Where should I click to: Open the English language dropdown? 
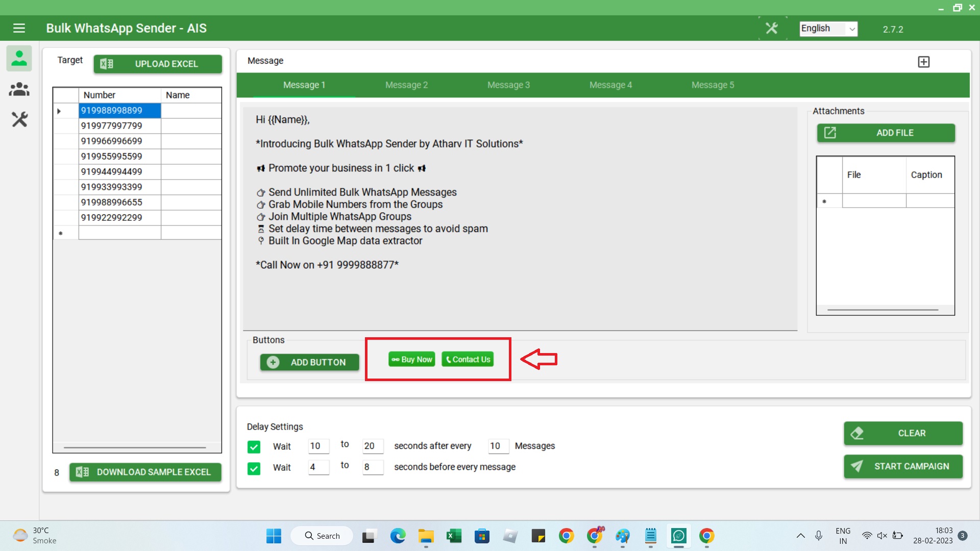[828, 29]
